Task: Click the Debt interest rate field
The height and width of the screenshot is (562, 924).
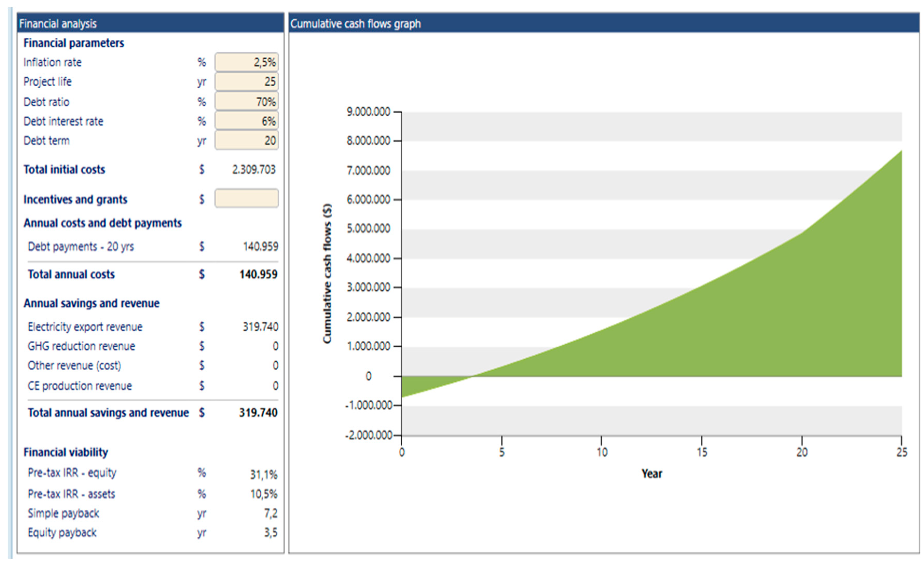Action: 246,121
